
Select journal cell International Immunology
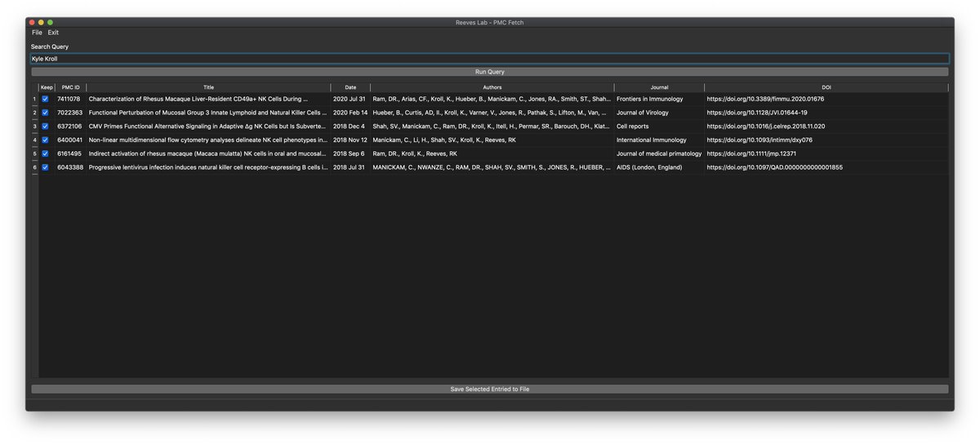click(659, 140)
